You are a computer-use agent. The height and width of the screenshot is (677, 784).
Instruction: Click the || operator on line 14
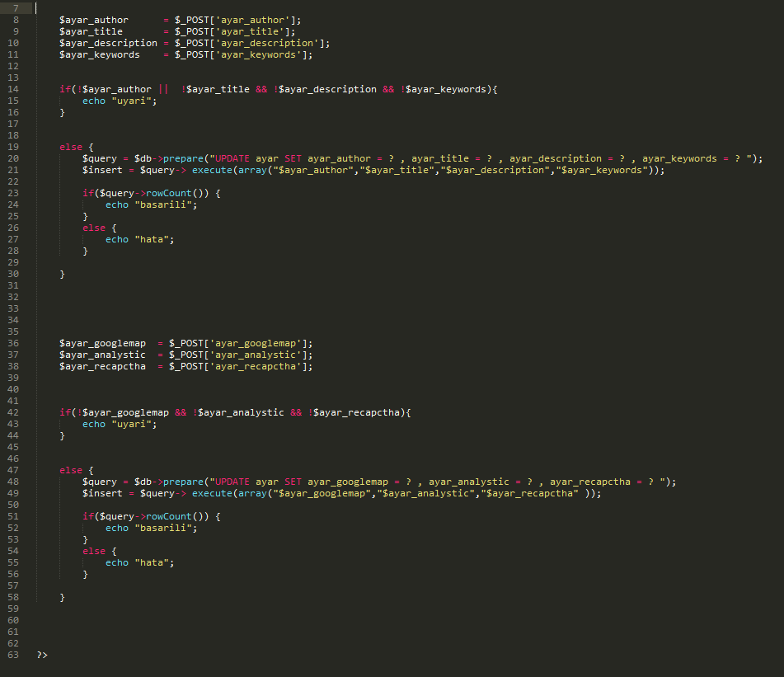163,90
